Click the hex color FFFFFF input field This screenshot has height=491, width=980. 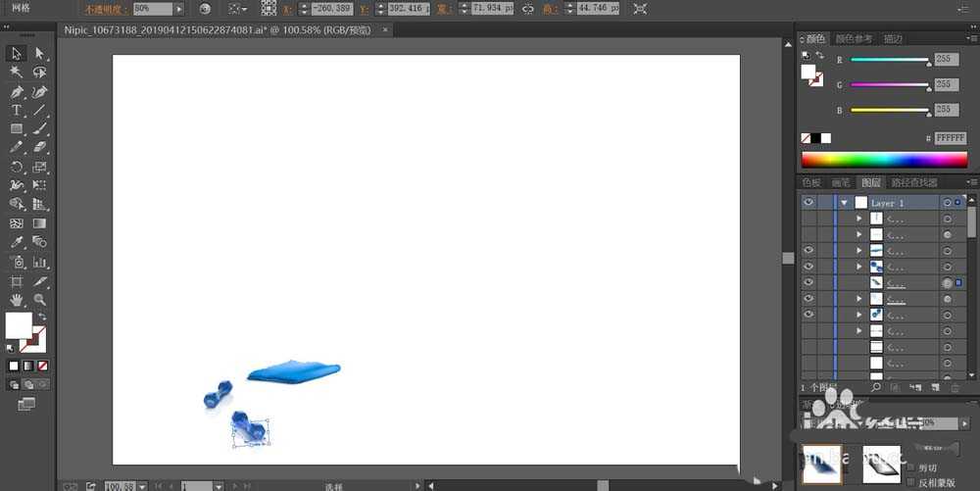tap(950, 138)
